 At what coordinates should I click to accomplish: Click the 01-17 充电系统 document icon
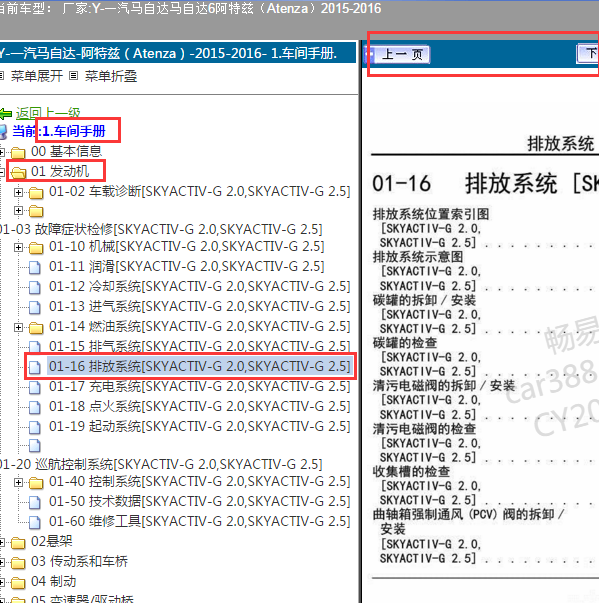point(35,387)
